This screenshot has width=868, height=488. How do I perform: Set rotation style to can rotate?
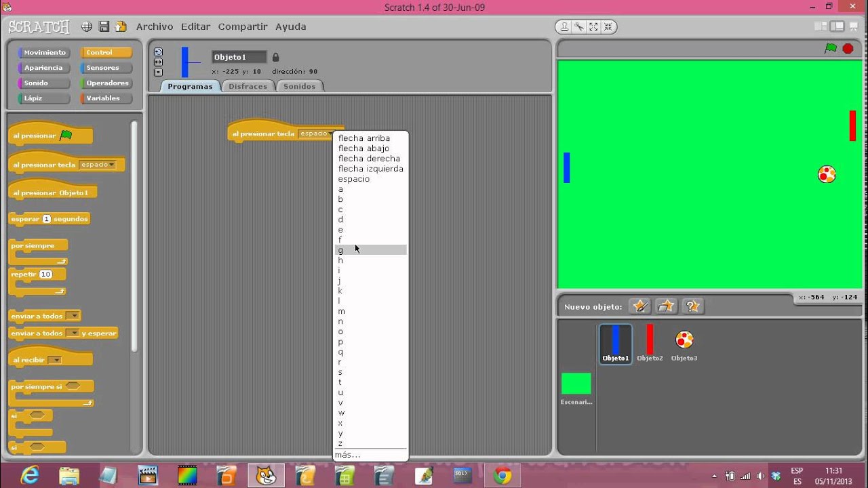158,52
